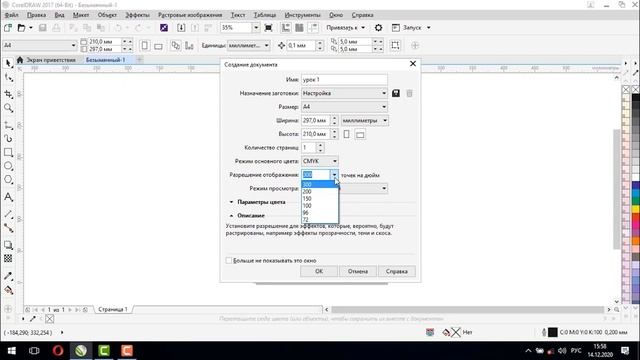The image size is (640, 360).
Task: Choose landscape orientation in dialog
Action: (360, 134)
